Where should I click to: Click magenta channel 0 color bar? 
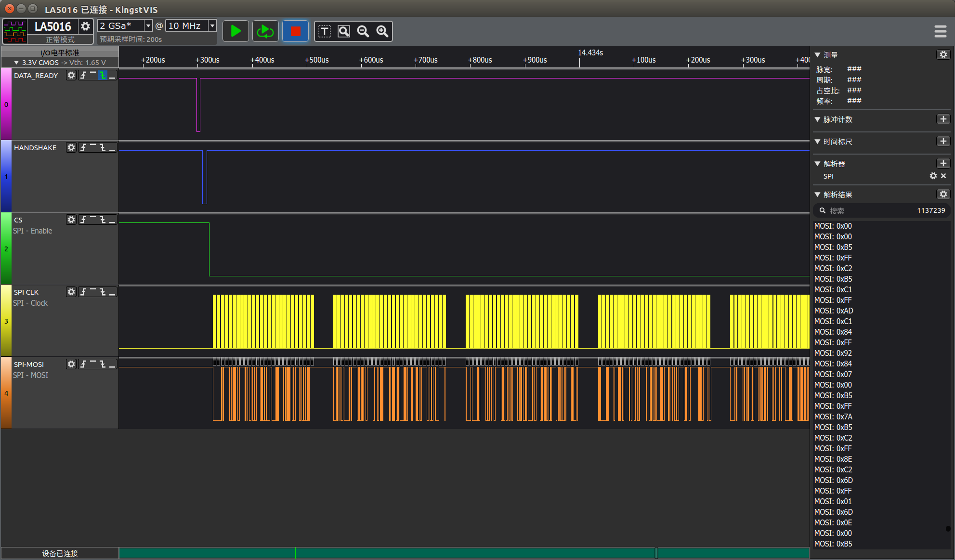[x=6, y=104]
